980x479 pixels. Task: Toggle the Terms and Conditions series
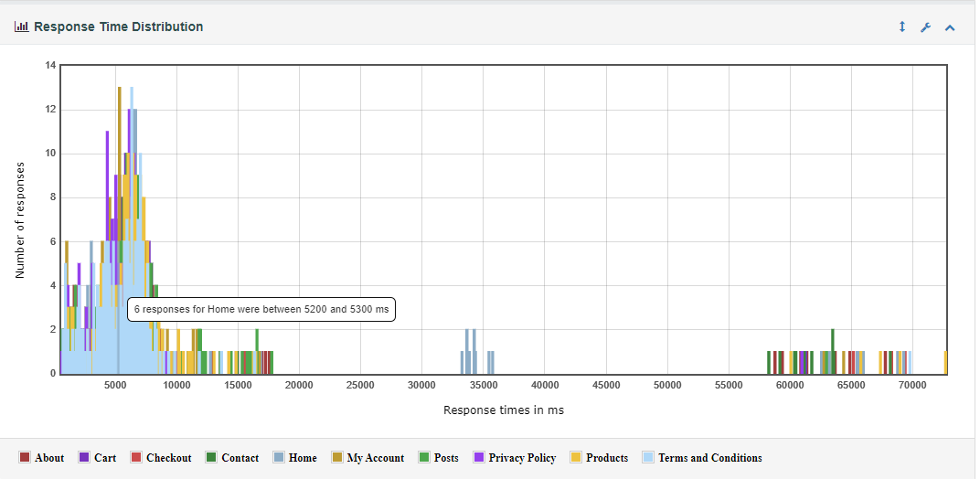click(x=710, y=458)
